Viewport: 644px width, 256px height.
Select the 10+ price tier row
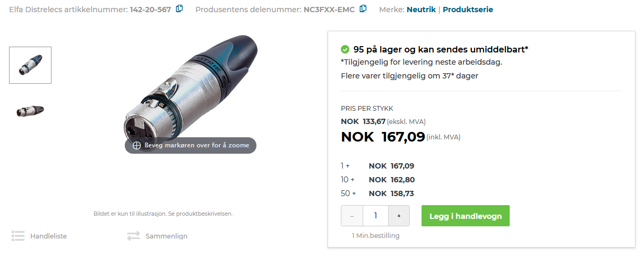[x=377, y=180]
